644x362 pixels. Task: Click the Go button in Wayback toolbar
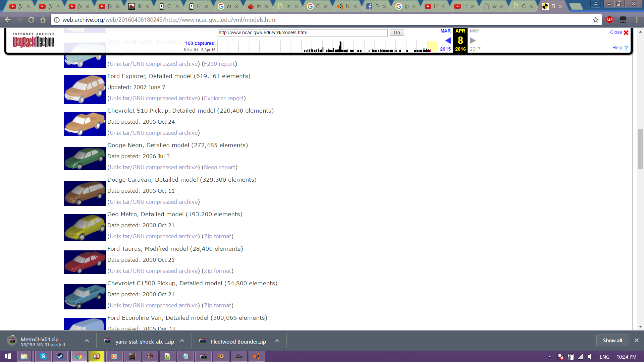pos(397,33)
